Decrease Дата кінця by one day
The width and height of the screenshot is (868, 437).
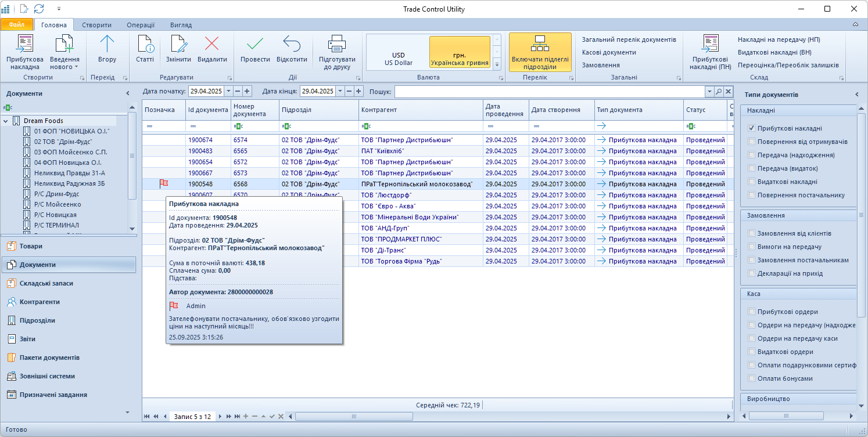click(x=349, y=91)
